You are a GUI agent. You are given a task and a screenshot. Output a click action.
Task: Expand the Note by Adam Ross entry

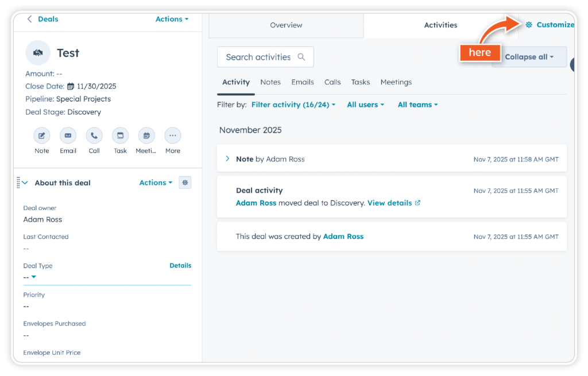[227, 159]
